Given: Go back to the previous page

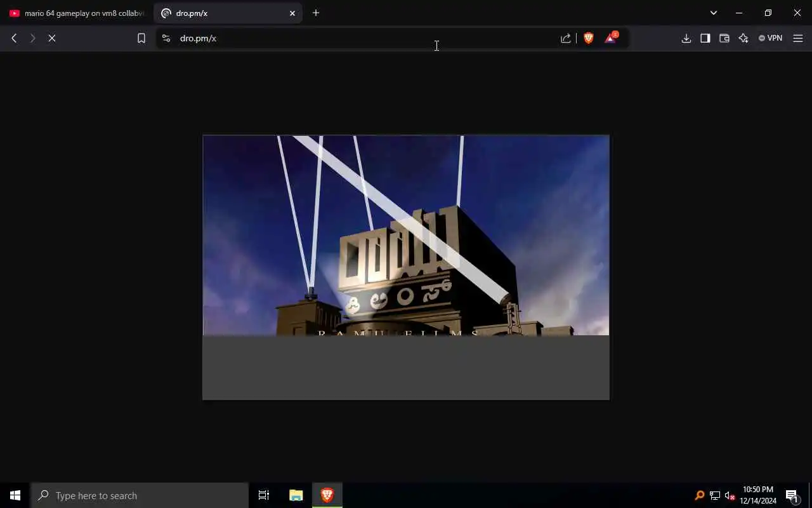Looking at the screenshot, I should (x=14, y=38).
